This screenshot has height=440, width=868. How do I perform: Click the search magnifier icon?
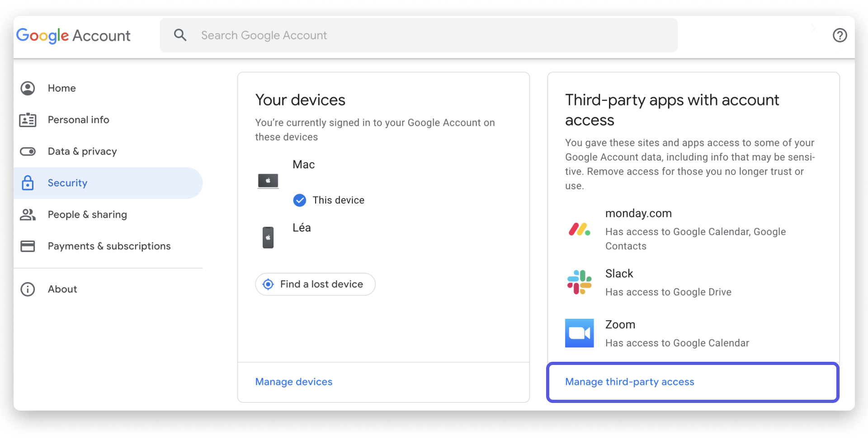180,35
